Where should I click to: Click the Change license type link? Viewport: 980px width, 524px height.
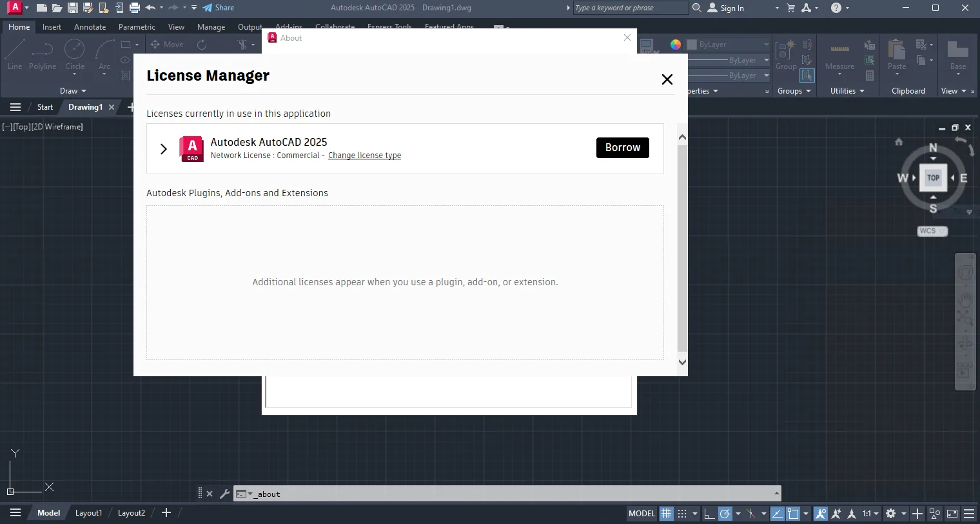coord(364,156)
